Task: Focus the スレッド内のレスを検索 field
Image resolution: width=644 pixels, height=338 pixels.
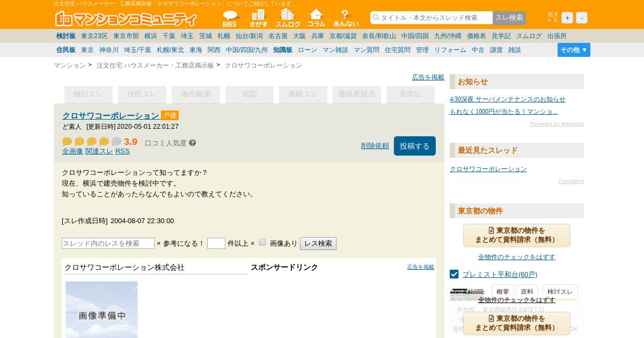Action: [108, 243]
